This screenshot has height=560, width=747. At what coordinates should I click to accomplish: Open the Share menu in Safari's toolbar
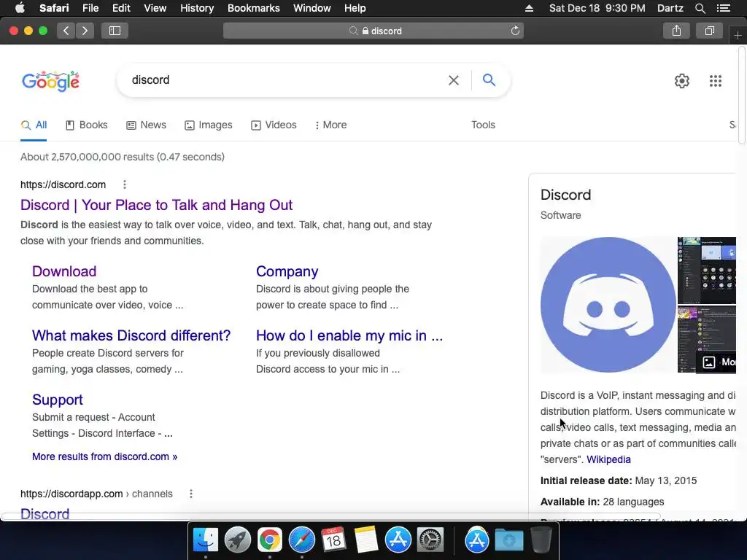pyautogui.click(x=676, y=31)
